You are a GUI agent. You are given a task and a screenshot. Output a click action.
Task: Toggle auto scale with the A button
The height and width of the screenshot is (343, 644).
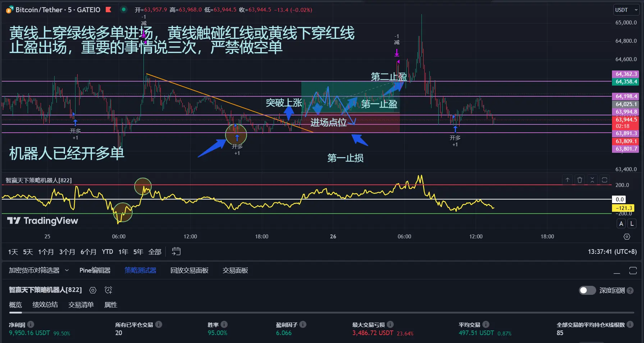click(x=621, y=224)
